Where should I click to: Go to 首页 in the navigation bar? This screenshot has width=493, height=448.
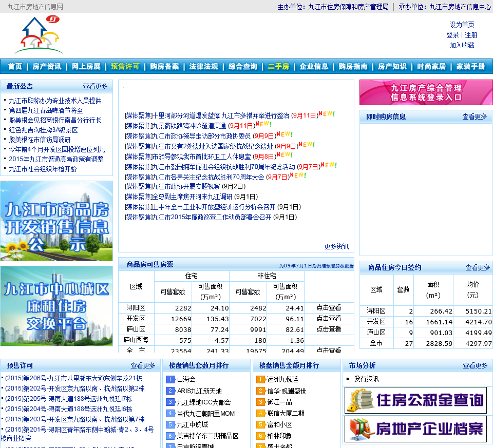click(15, 66)
